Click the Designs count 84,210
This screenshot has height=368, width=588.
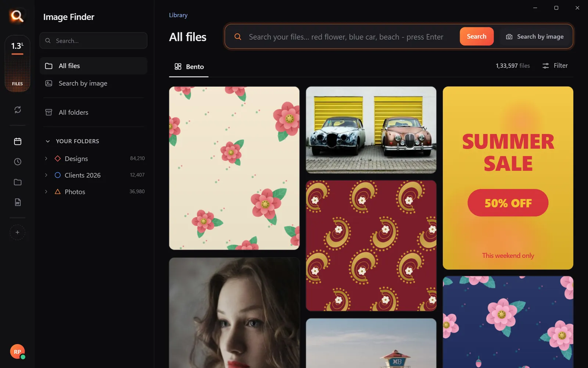137,158
